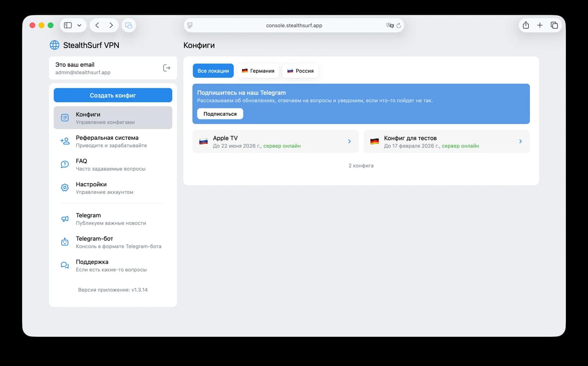Open the Safari tab overview icon

(x=554, y=25)
